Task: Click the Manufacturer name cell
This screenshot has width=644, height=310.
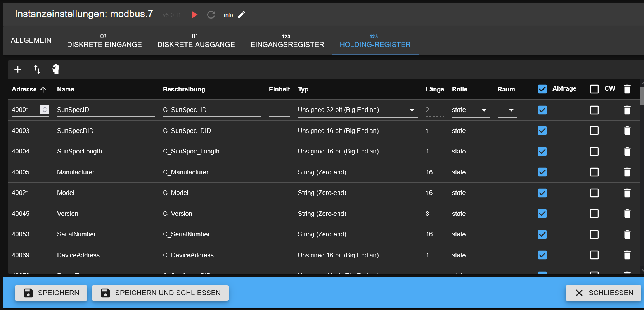Action: click(x=76, y=172)
